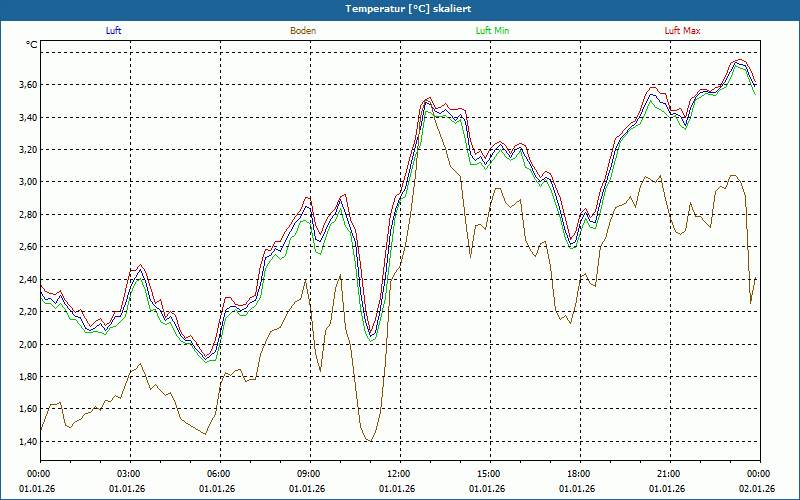Click the chart title "Temperatur [°C] skaliert"
The width and height of the screenshot is (800, 500).
tap(400, 8)
